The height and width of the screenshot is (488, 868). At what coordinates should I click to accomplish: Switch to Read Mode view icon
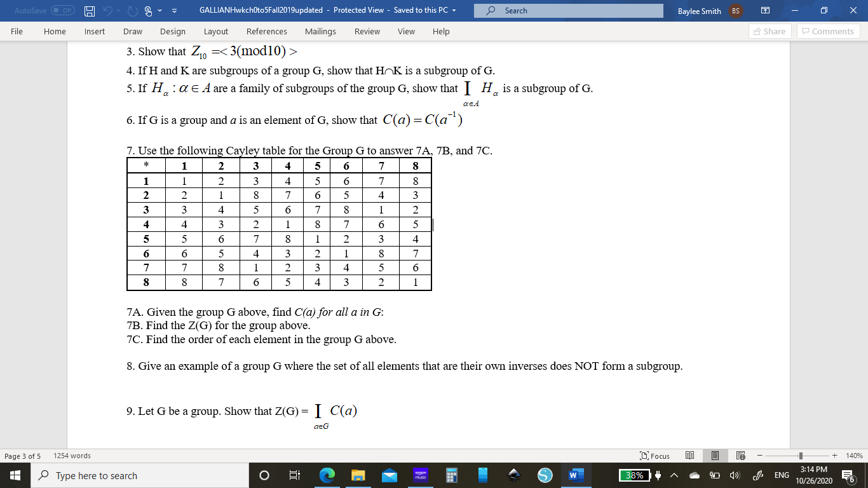tap(689, 456)
